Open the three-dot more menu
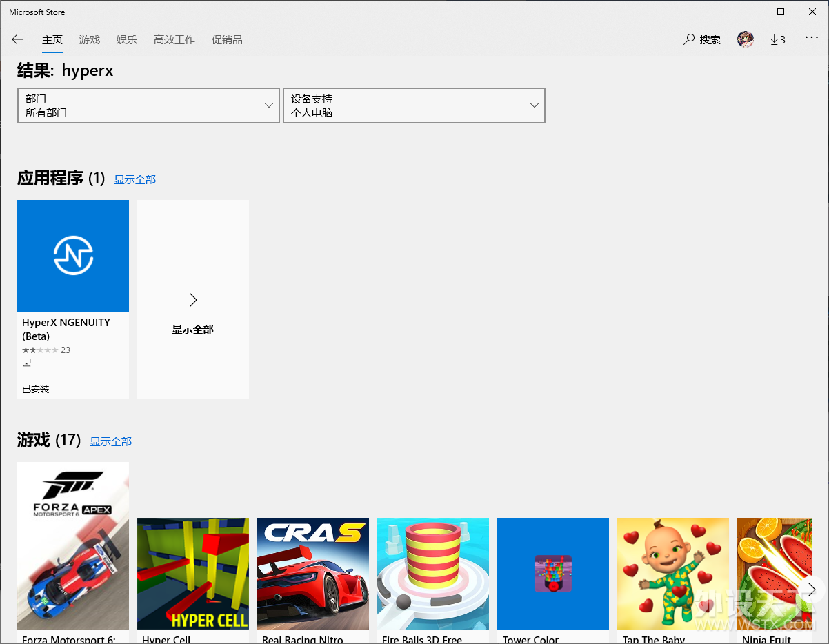Screen dimensions: 829x644 coord(812,39)
